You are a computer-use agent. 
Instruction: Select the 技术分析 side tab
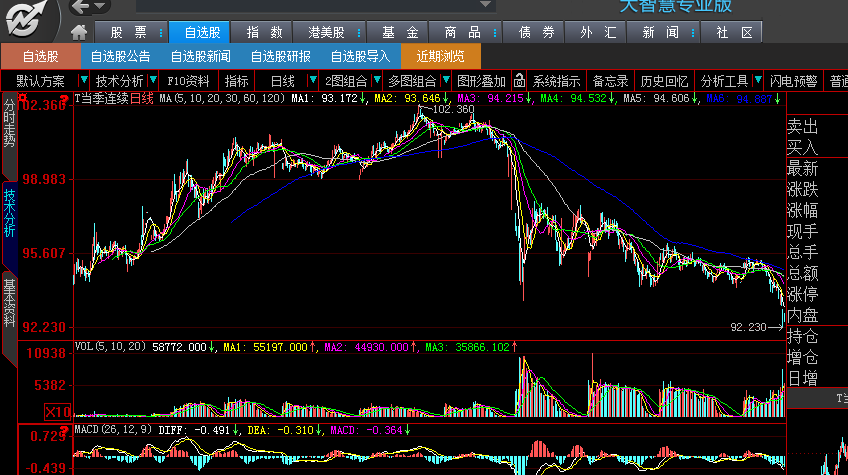[9, 214]
